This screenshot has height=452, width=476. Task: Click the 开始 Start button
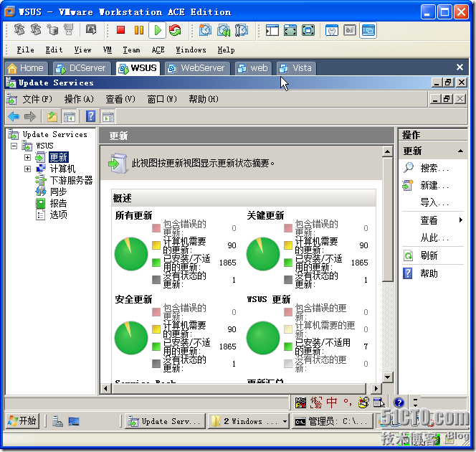click(x=22, y=421)
